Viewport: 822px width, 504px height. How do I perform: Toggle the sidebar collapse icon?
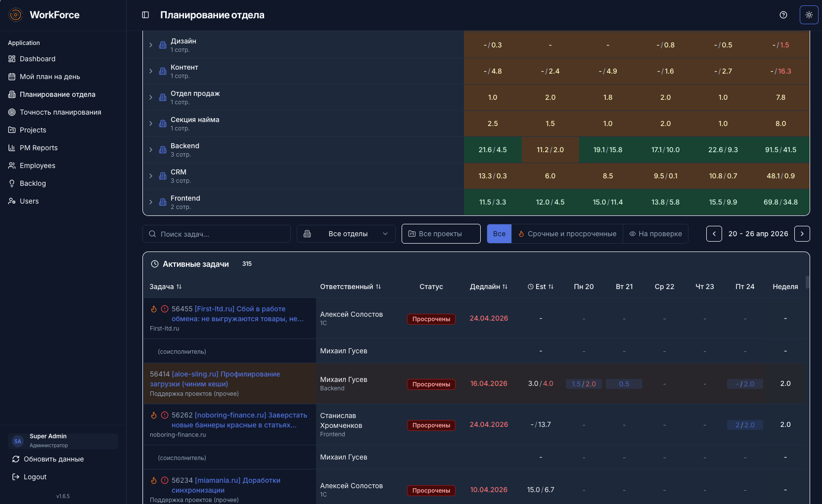point(145,15)
